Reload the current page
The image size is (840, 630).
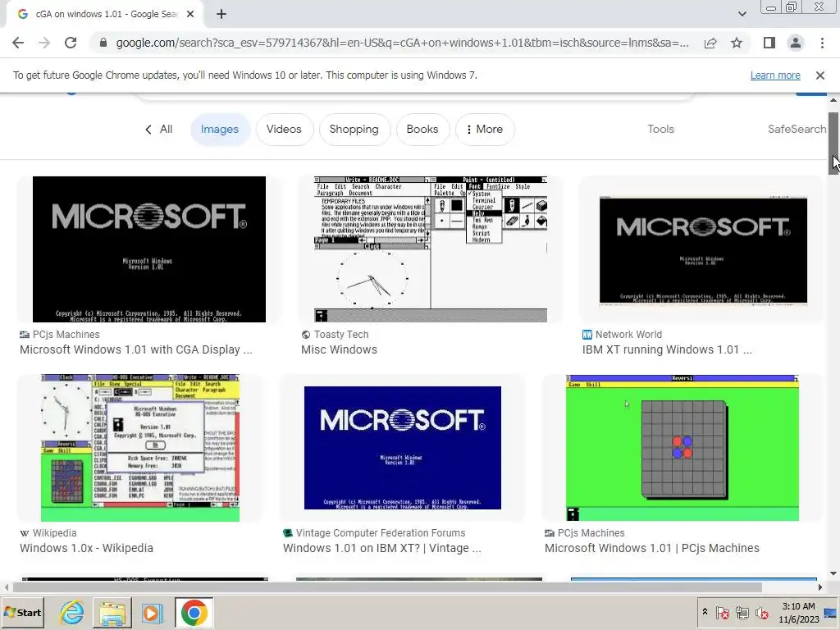point(71,43)
